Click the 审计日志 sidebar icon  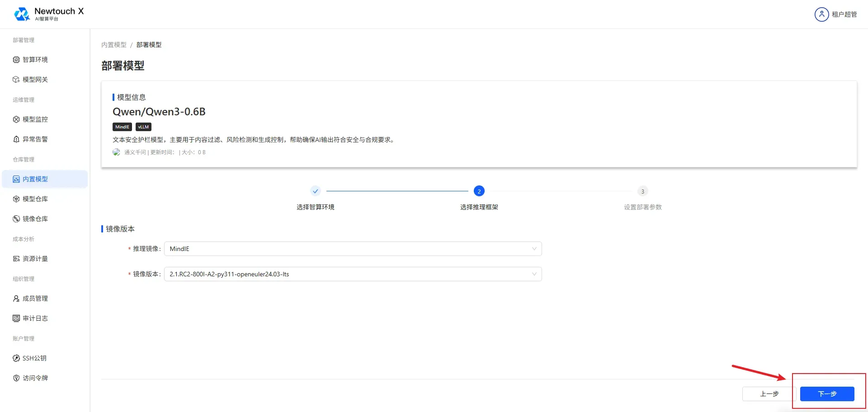point(16,318)
